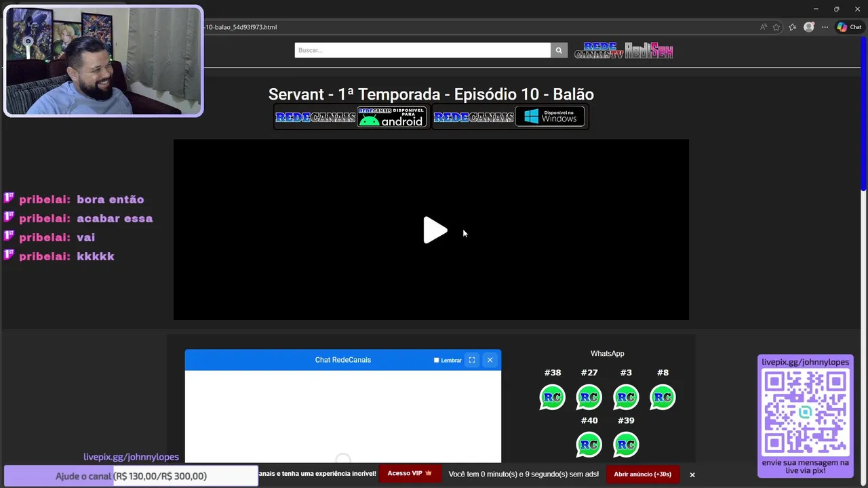Toggle the Lembrar checkbox in chat

(437, 360)
